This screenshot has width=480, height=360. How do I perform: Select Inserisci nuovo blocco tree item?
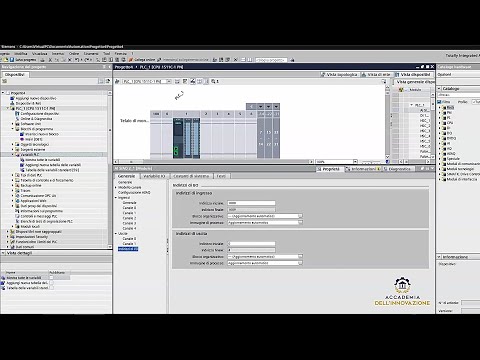(x=42, y=134)
